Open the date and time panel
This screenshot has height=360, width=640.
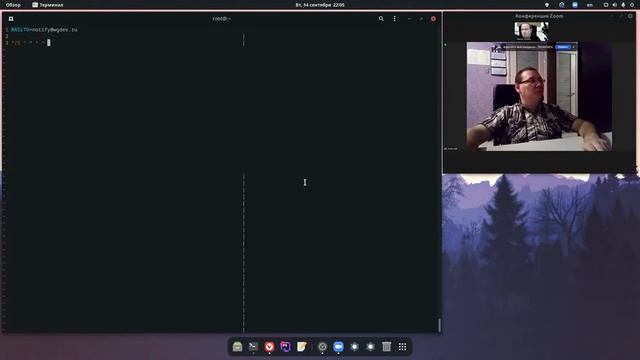point(320,5)
